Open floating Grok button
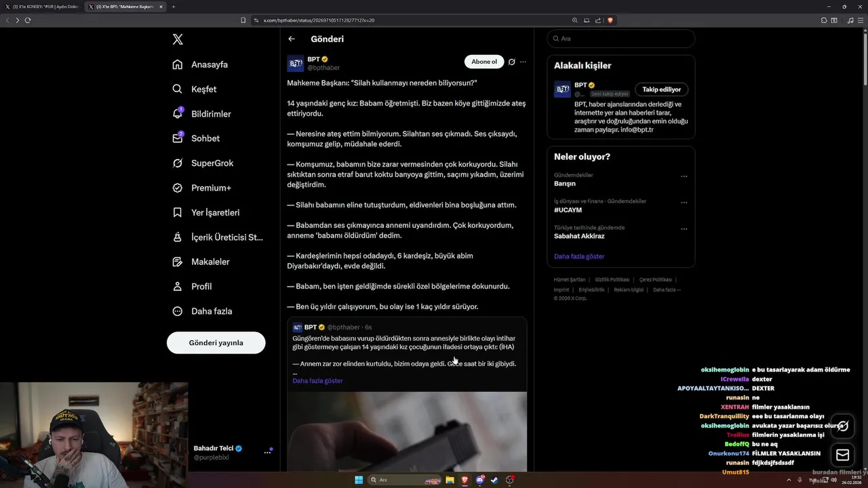Screen dimensions: 868x488 [843, 426]
